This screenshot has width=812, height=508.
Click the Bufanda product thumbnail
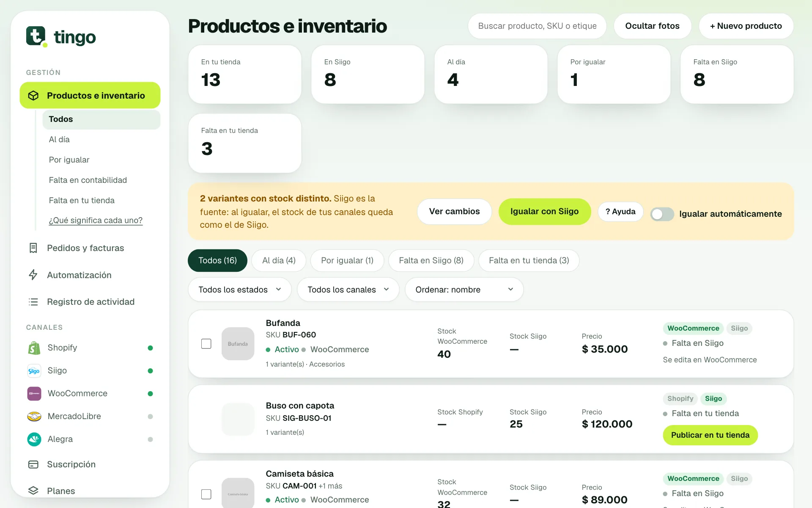(x=238, y=344)
